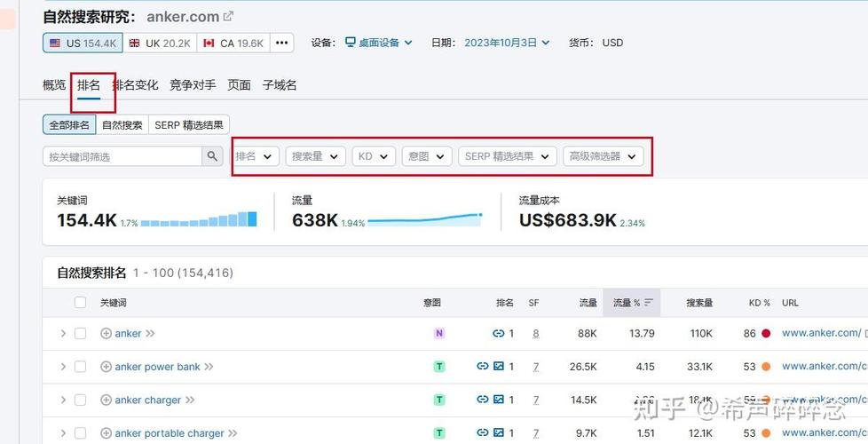Select the US 154.4K database

click(x=83, y=43)
